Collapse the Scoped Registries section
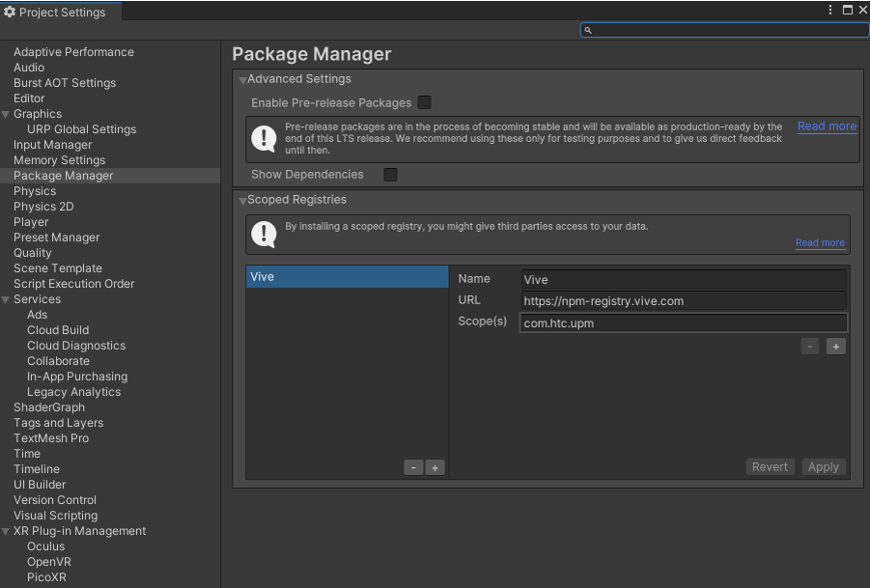The height and width of the screenshot is (588, 870). point(243,201)
